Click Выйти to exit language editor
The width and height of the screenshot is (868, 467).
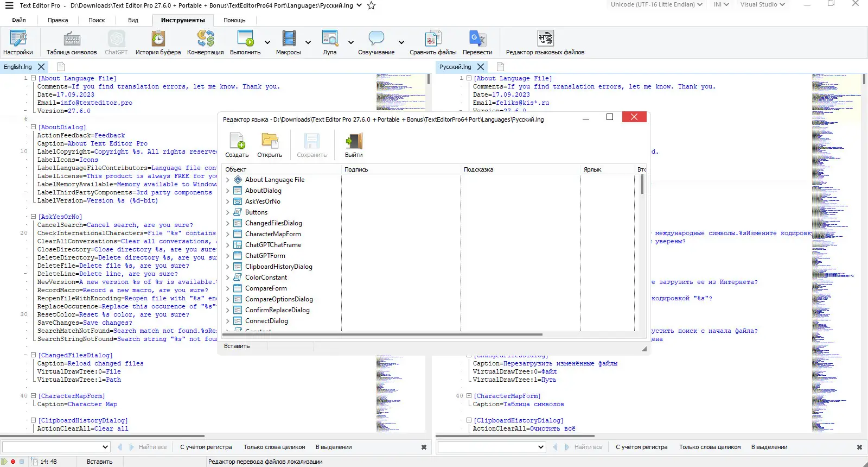354,146
